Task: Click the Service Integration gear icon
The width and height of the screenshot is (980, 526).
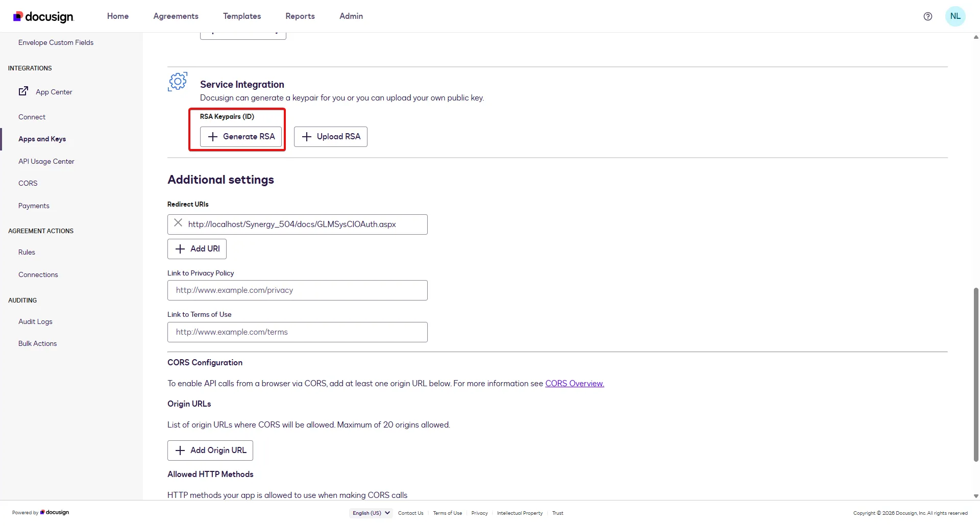Action: pos(177,82)
